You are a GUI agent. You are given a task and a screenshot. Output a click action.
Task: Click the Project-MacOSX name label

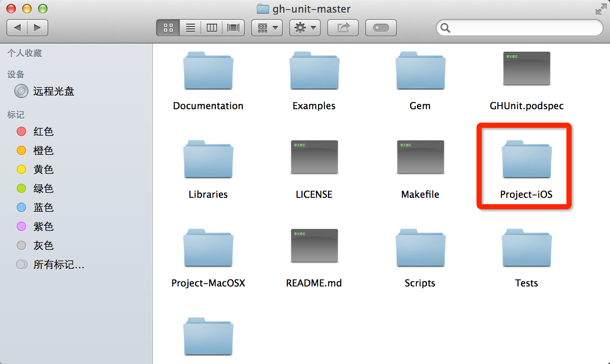point(208,283)
